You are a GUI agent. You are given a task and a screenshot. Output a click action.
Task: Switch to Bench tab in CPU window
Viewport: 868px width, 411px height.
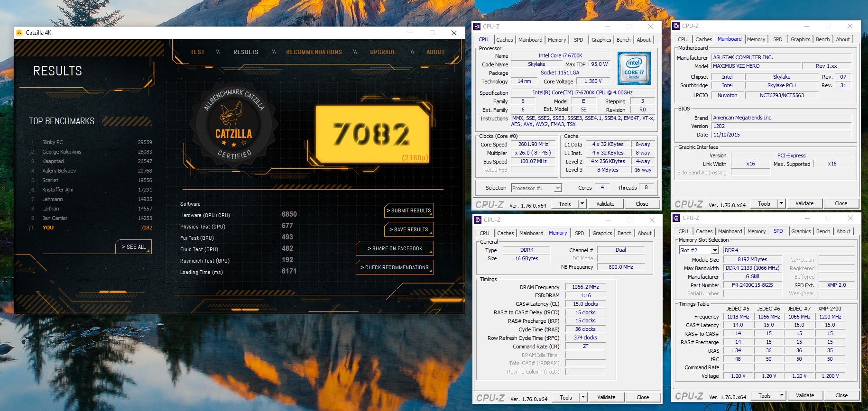point(624,40)
